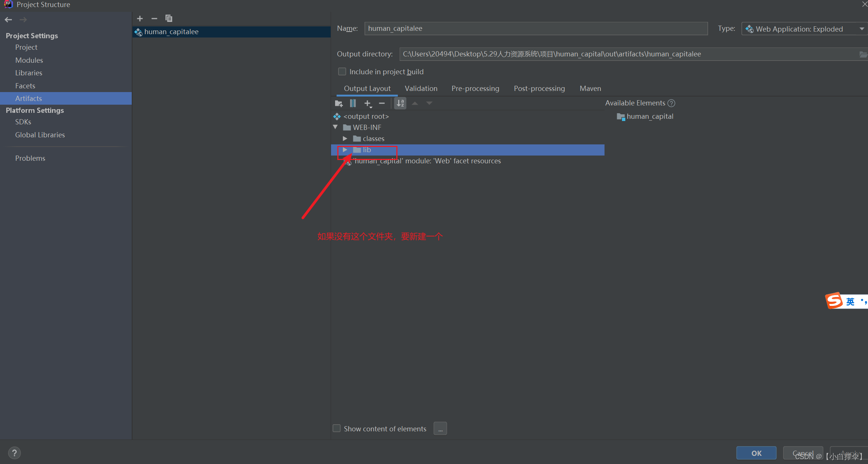This screenshot has height=464, width=868.
Task: Browse for output directory folder
Action: (863, 55)
